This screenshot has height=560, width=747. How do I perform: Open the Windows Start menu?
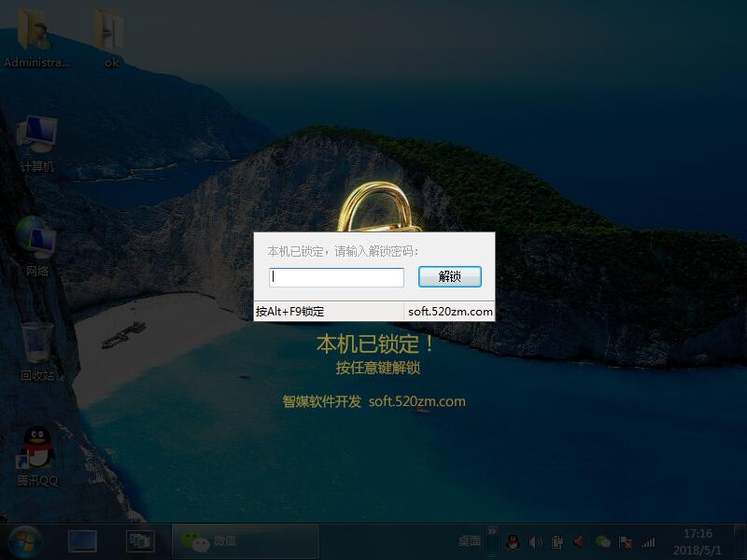24,541
